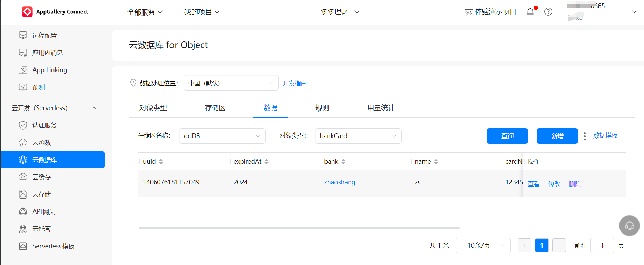Click the uuid cell 1406076181157049...
The image size is (644, 265).
tap(174, 182)
